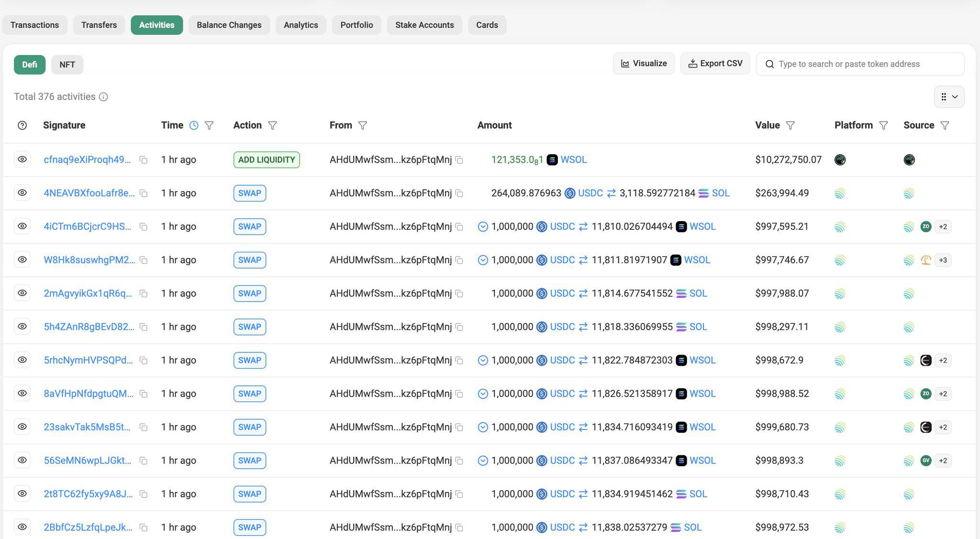Open the column settings dropdown
980x539 pixels.
coord(949,97)
